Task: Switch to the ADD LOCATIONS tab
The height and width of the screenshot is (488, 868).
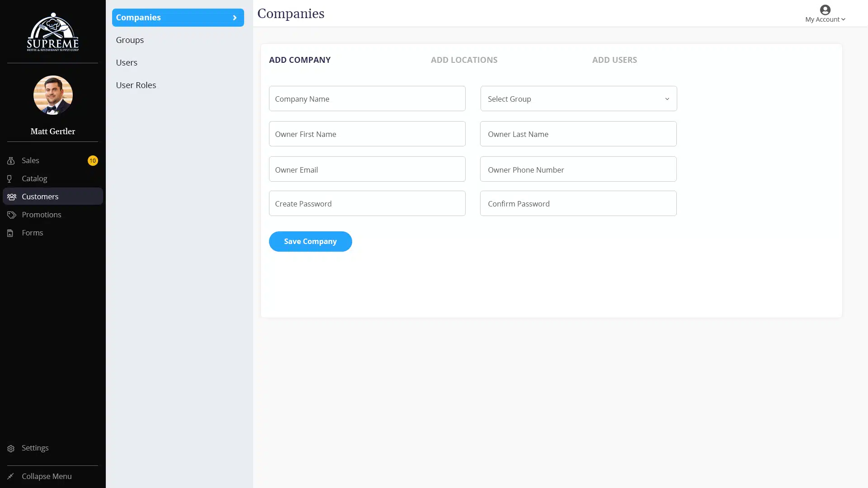Action: (464, 60)
